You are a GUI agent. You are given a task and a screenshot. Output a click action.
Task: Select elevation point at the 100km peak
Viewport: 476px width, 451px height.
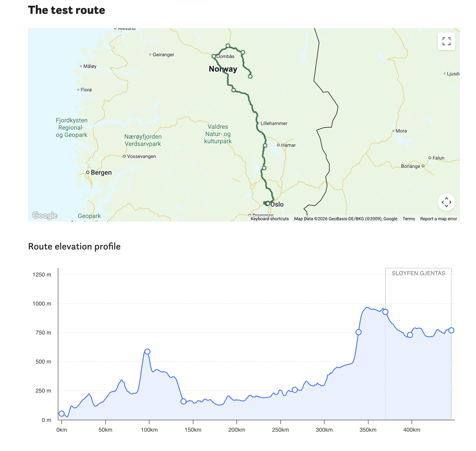(x=147, y=352)
